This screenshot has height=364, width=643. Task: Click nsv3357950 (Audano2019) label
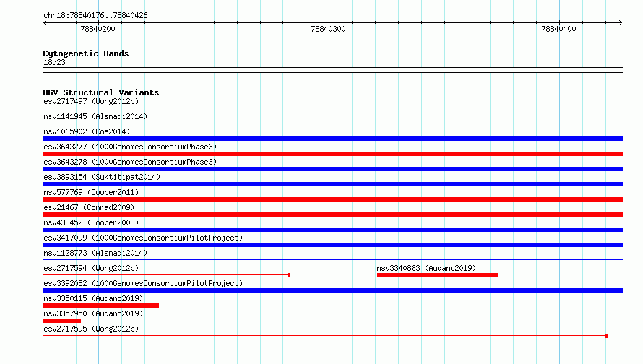click(x=93, y=313)
